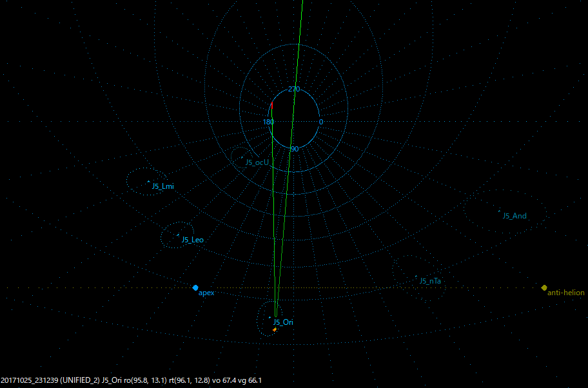The height and width of the screenshot is (388, 588).
Task: Click the status text 20171025_231239 (UNIFIED_2)
Action: [x=50, y=380]
